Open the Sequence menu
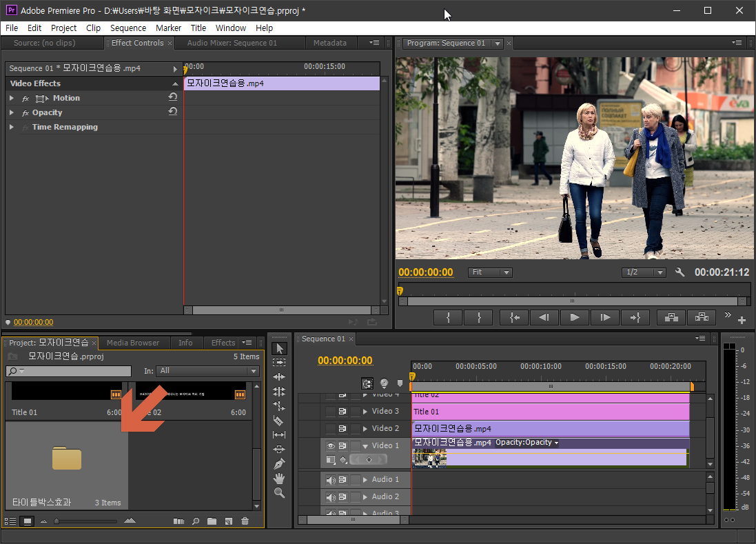Viewport: 756px width, 544px height. [x=127, y=28]
